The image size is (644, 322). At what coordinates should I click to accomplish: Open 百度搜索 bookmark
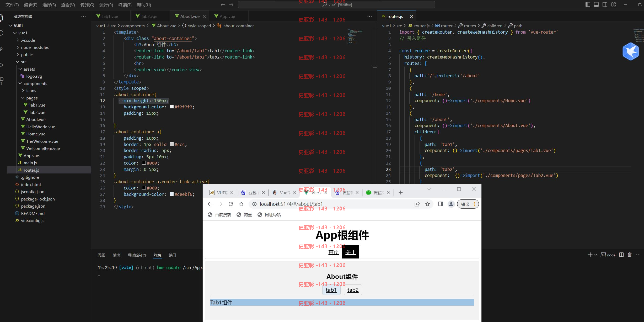tap(219, 215)
